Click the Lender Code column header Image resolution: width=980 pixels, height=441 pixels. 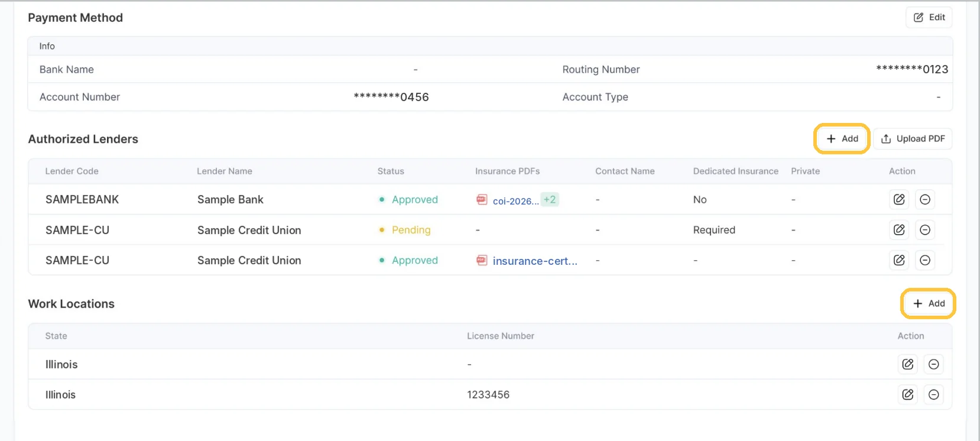tap(72, 171)
